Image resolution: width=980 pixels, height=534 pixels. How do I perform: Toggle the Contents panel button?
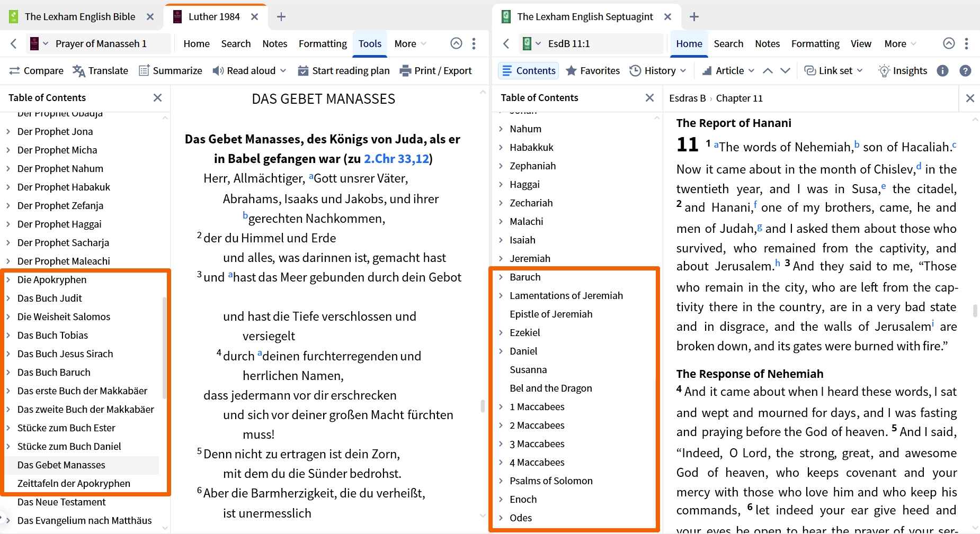[x=528, y=71]
